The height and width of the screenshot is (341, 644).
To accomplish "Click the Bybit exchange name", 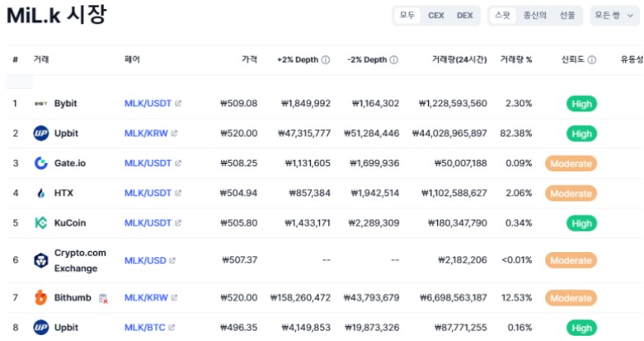I will (x=66, y=104).
